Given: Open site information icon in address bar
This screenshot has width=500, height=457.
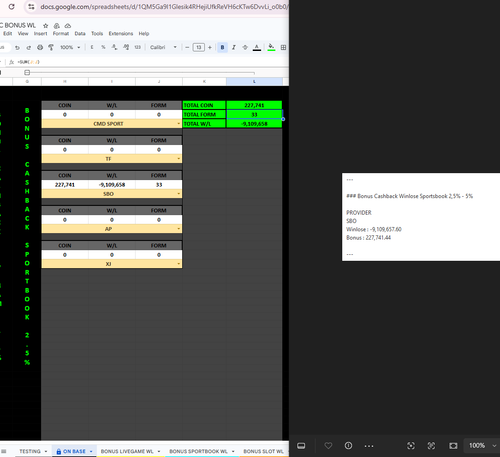Looking at the screenshot, I should (x=31, y=7).
